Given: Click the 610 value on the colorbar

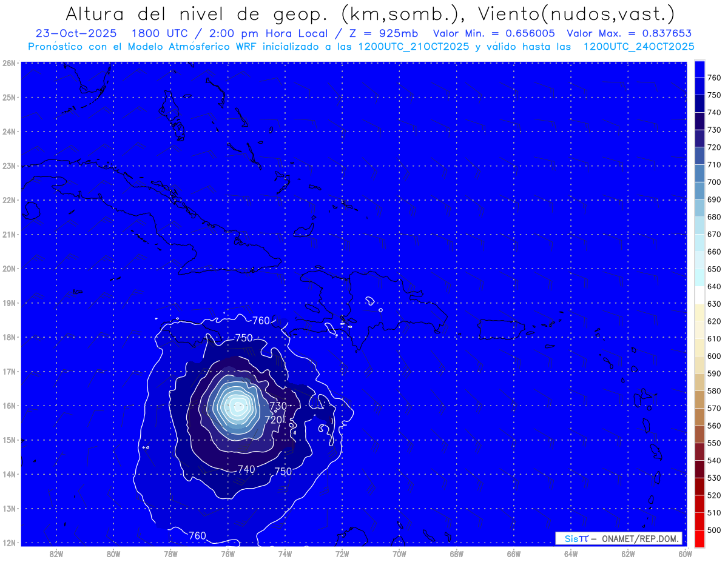Looking at the screenshot, I should [x=714, y=339].
